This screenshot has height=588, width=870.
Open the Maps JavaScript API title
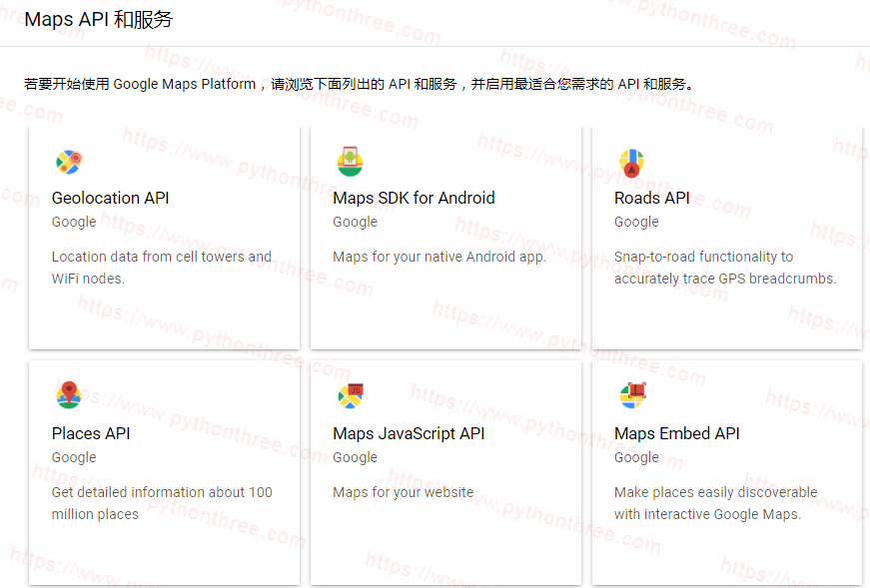tap(409, 433)
